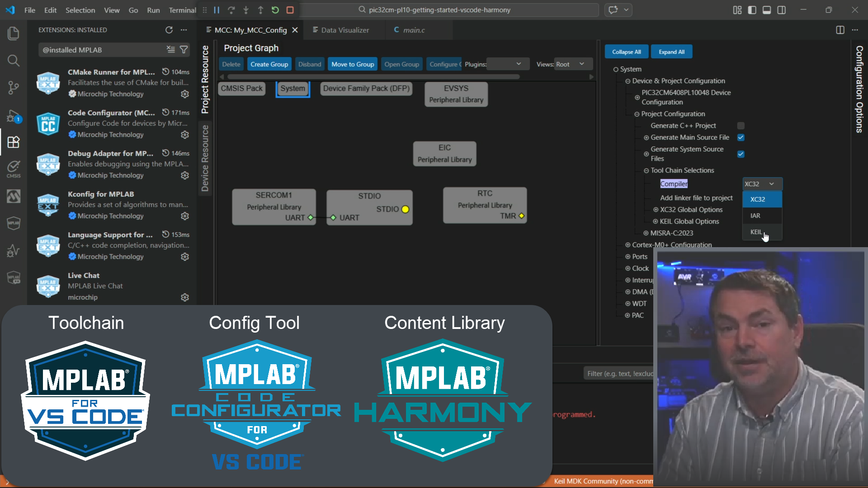Enable Generate C++ Project checkbox

point(741,126)
